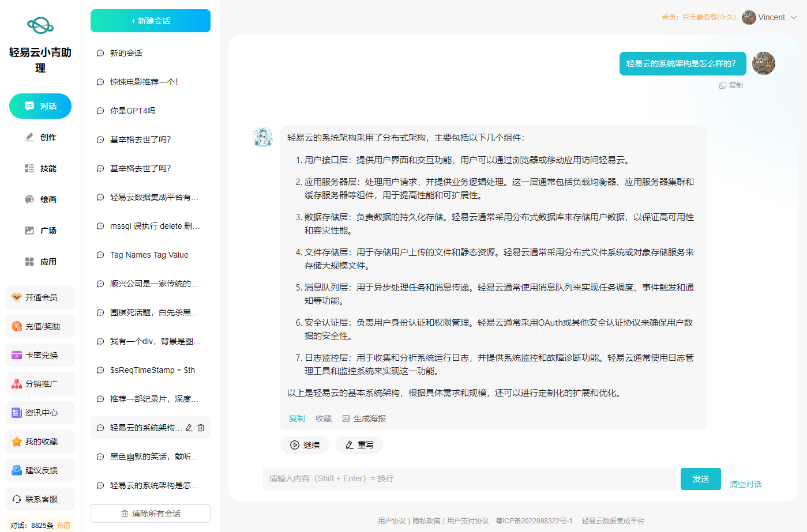Click the 开通会员 membership button
The image size is (807, 532).
click(x=40, y=297)
